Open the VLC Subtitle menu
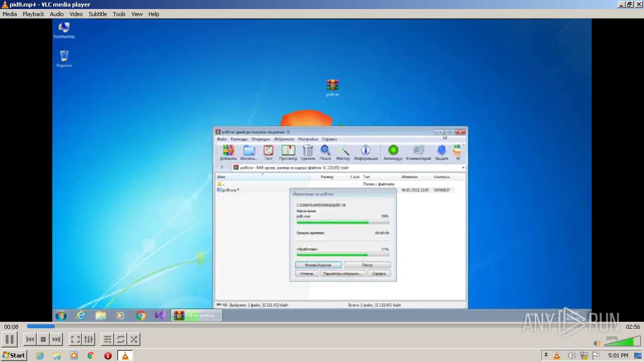The height and width of the screenshot is (362, 644). tap(98, 14)
